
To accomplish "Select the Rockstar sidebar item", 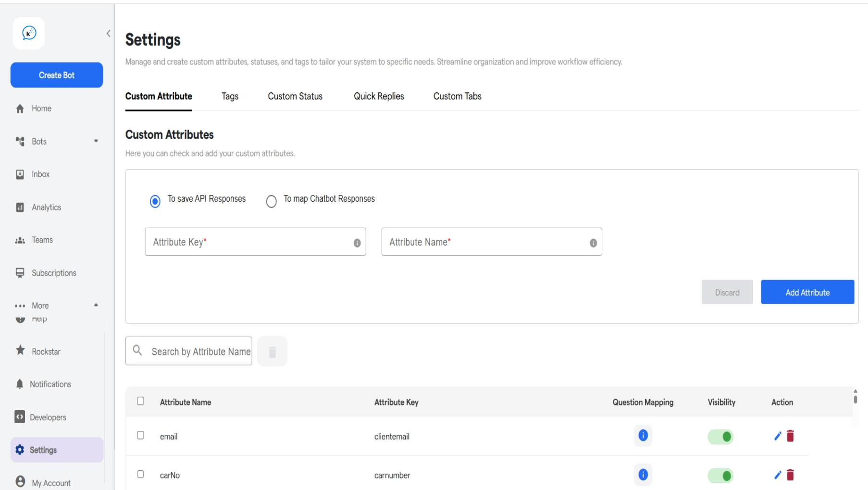I will tap(46, 351).
